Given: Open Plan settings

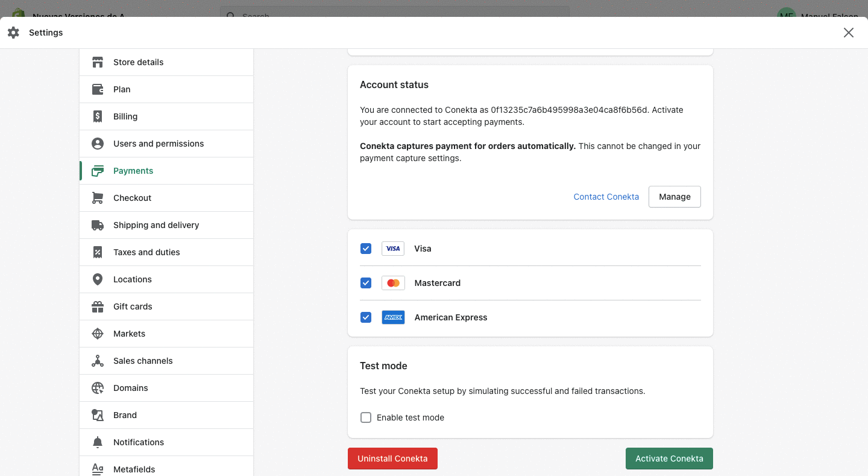Looking at the screenshot, I should [x=166, y=89].
